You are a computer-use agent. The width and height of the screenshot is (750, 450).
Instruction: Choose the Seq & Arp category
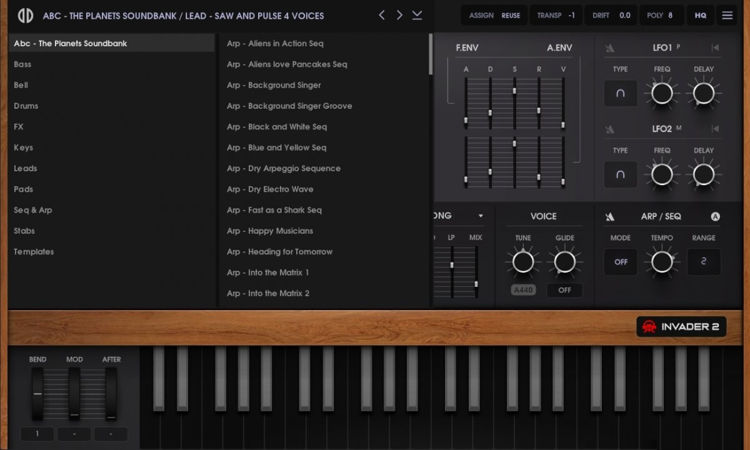(x=33, y=210)
